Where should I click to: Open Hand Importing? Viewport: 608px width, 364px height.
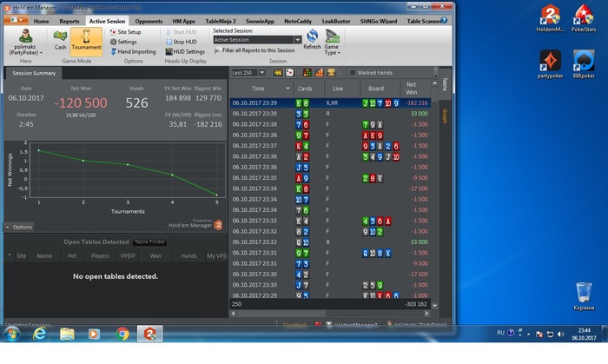133,51
